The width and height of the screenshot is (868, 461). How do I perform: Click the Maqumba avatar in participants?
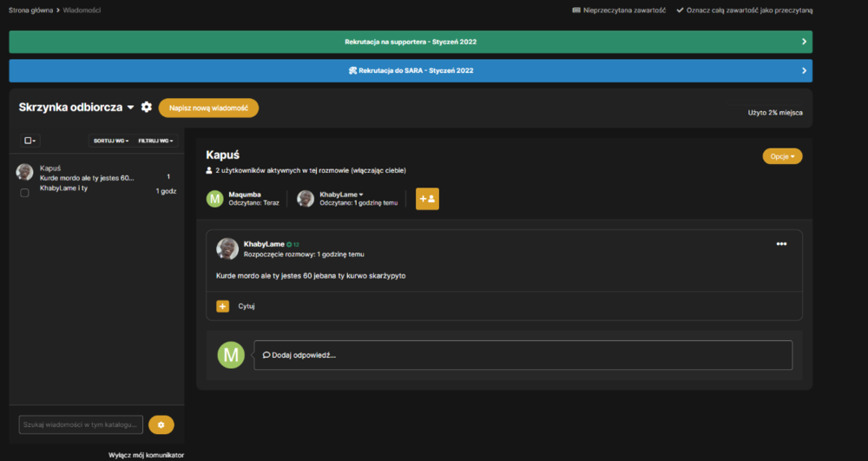pyautogui.click(x=214, y=199)
